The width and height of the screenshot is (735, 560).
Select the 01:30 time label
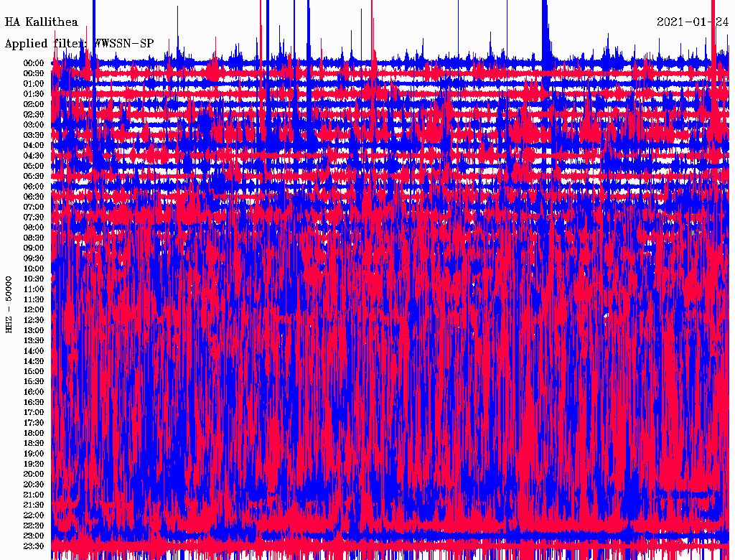[34, 94]
